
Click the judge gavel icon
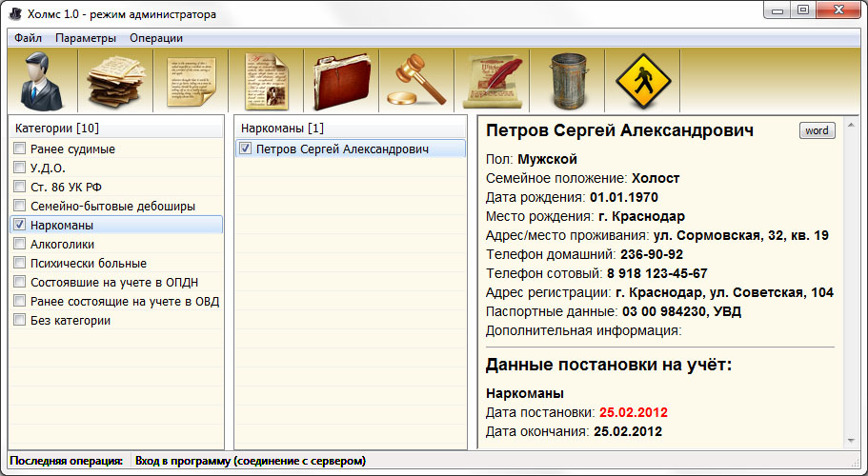click(417, 81)
